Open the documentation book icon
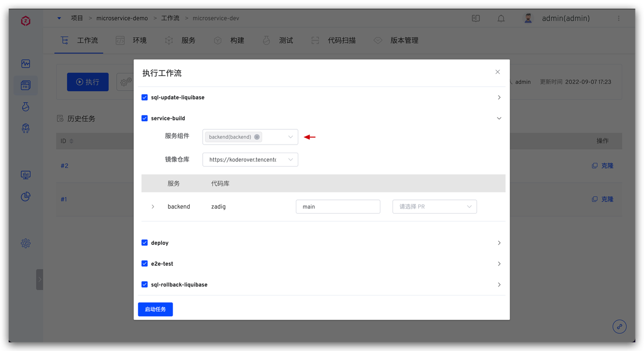644x351 pixels. [x=475, y=18]
